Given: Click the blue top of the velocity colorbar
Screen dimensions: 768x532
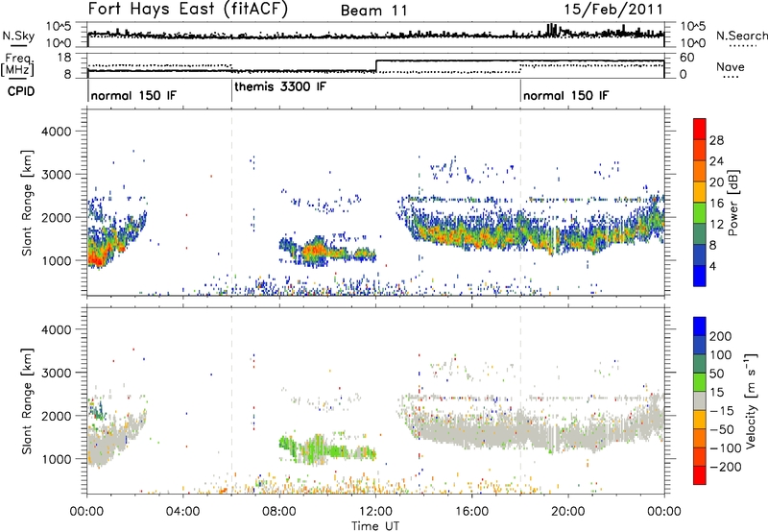Looking at the screenshot, I should [x=700, y=326].
